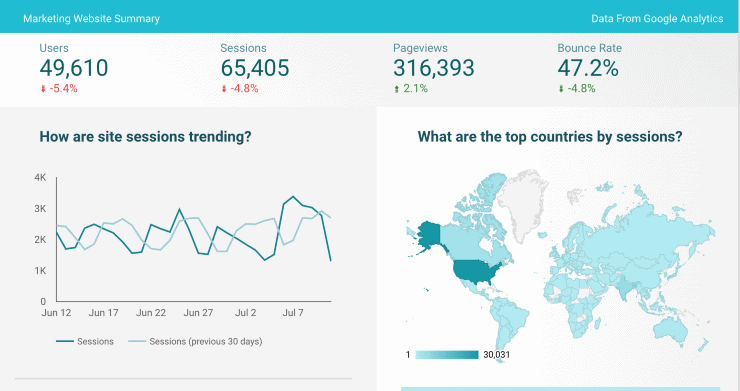Click the light teal previous 30 days legend swatch
This screenshot has height=391, width=740.
(137, 341)
